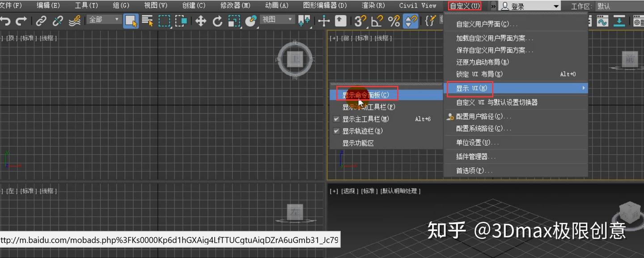Click the Undo arrow icon
644x258 pixels.
5,21
